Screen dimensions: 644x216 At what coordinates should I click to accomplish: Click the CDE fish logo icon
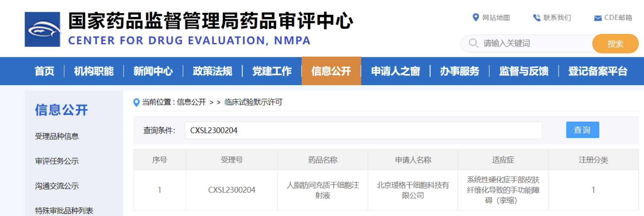[x=42, y=30]
